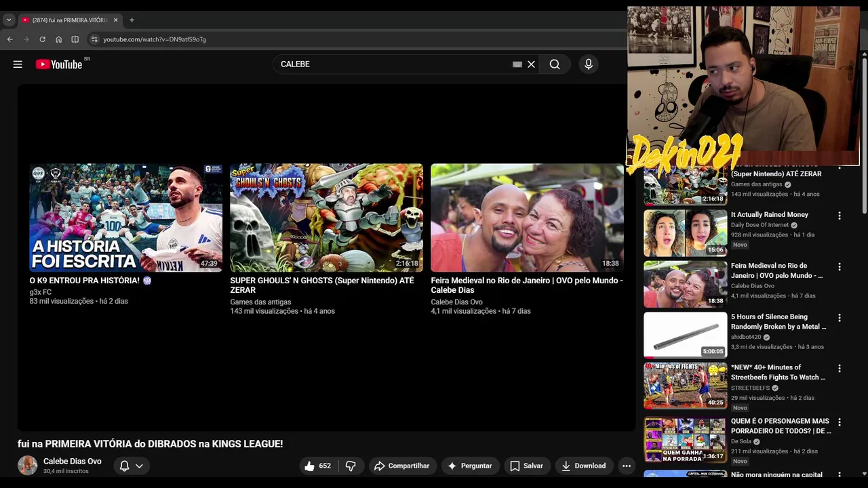Click the Perguntar ask button

[469, 466]
